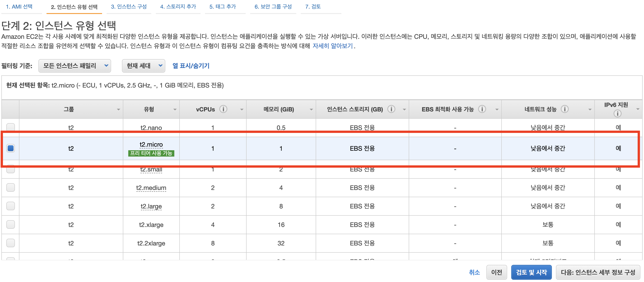Viewport: 644px width, 282px height.
Task: Click the t2.large instance type name
Action: (x=151, y=206)
